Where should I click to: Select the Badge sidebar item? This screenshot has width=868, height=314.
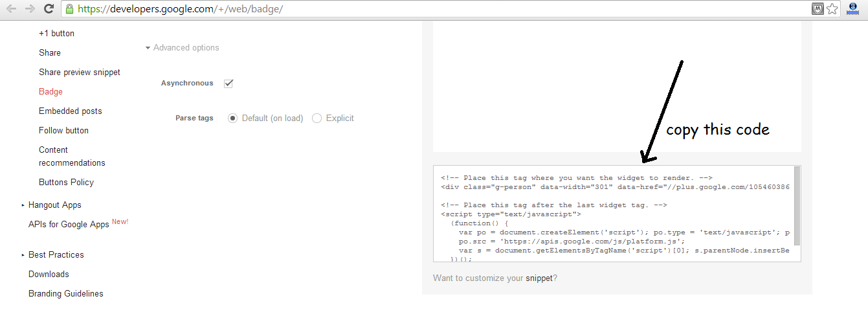50,92
